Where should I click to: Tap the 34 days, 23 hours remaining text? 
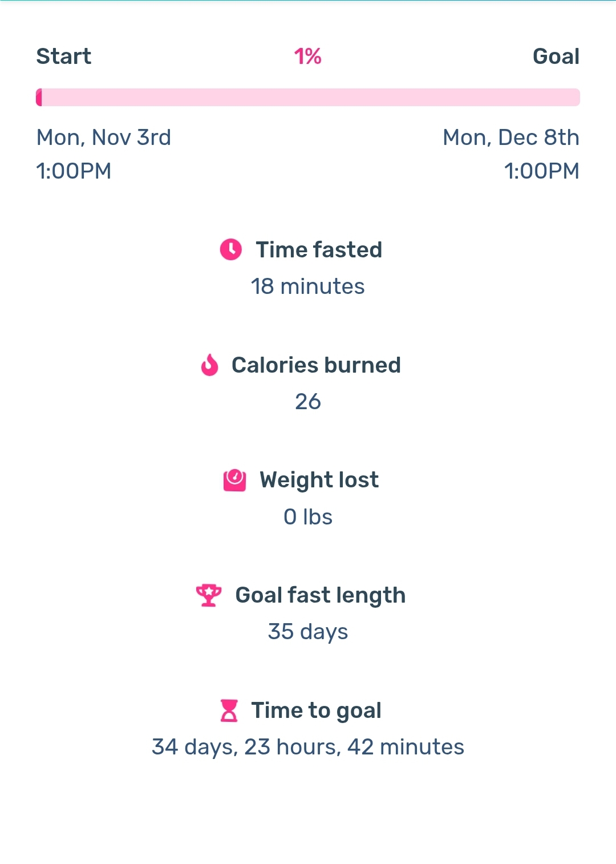[x=308, y=747]
